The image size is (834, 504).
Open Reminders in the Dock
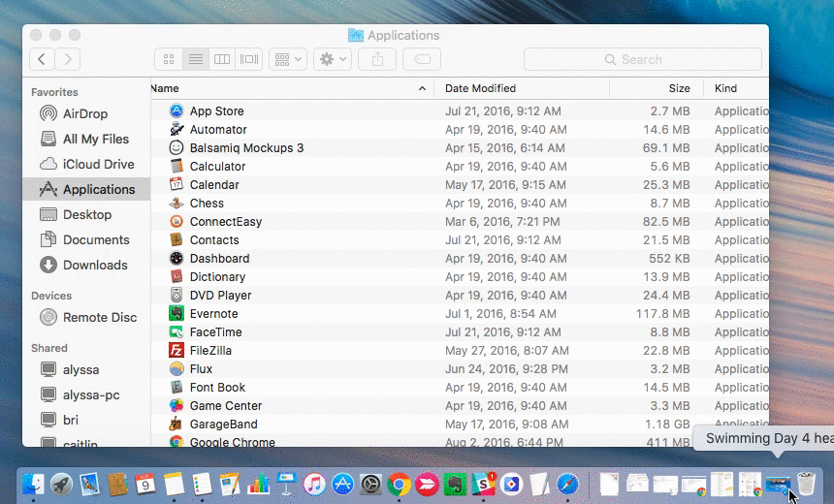pos(202,484)
